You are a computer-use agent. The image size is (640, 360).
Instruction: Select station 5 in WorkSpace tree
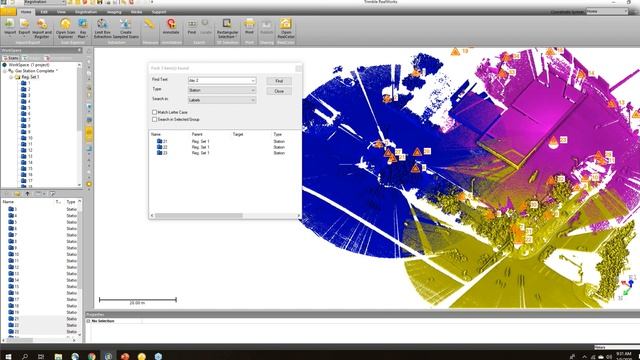(x=26, y=107)
